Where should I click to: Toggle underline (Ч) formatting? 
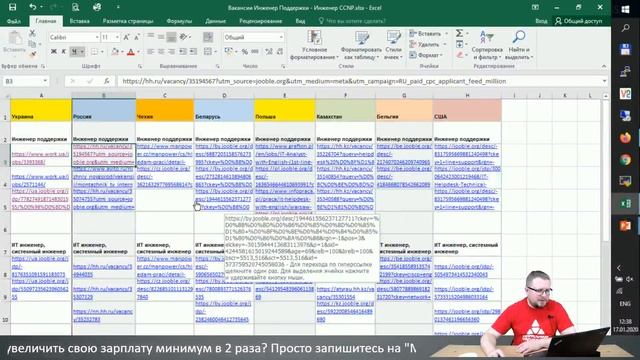(x=74, y=51)
